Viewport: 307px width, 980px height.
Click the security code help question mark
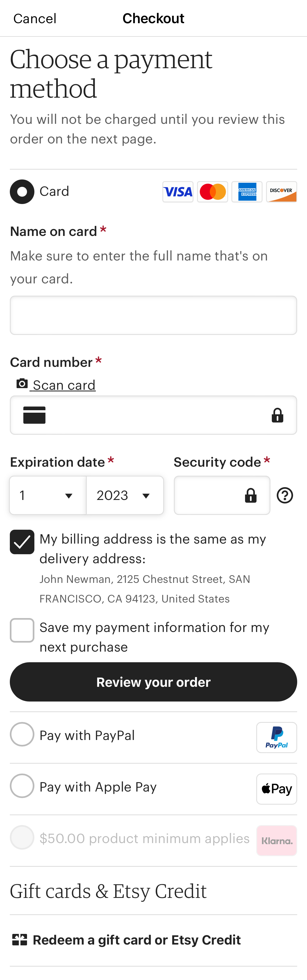[285, 495]
